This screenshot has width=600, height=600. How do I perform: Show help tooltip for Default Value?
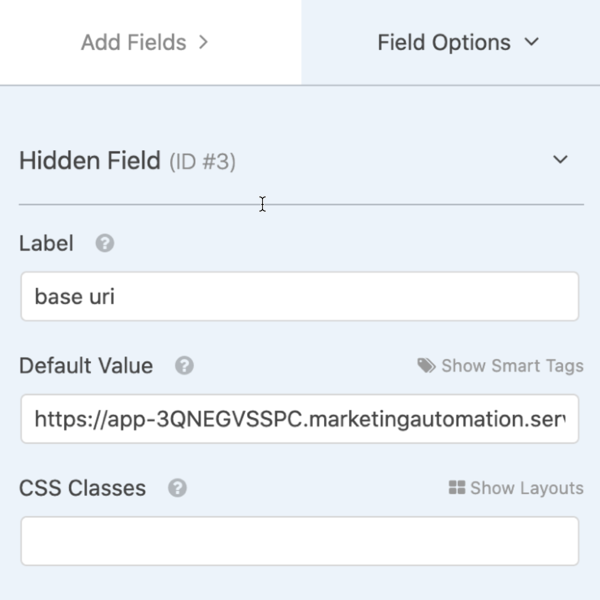pyautogui.click(x=184, y=366)
